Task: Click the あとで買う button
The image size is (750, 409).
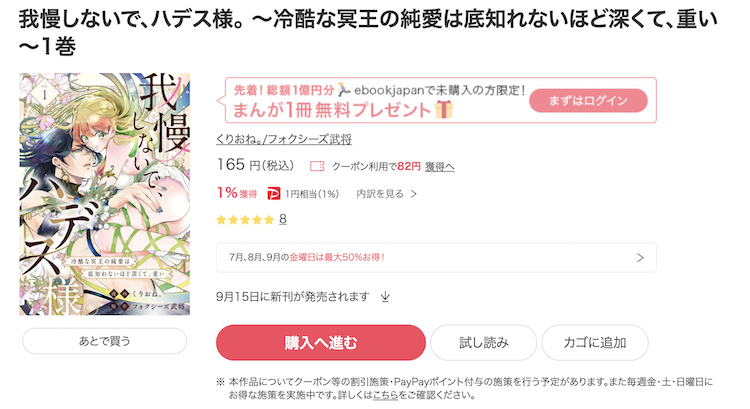Action: coord(104,341)
